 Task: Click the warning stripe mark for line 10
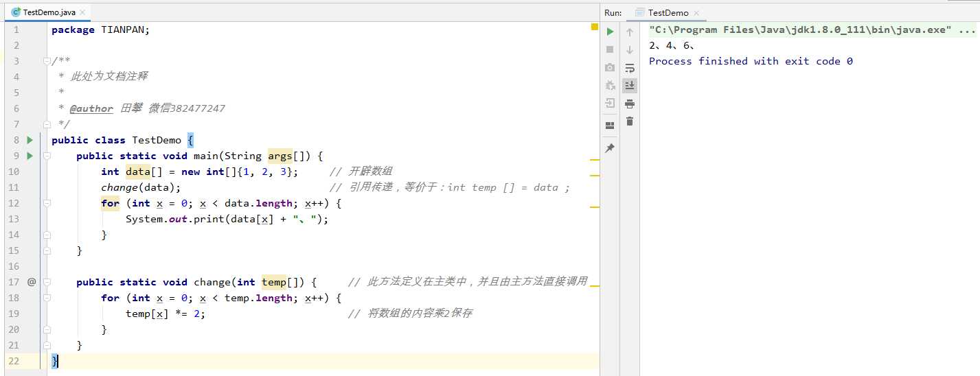pyautogui.click(x=595, y=175)
